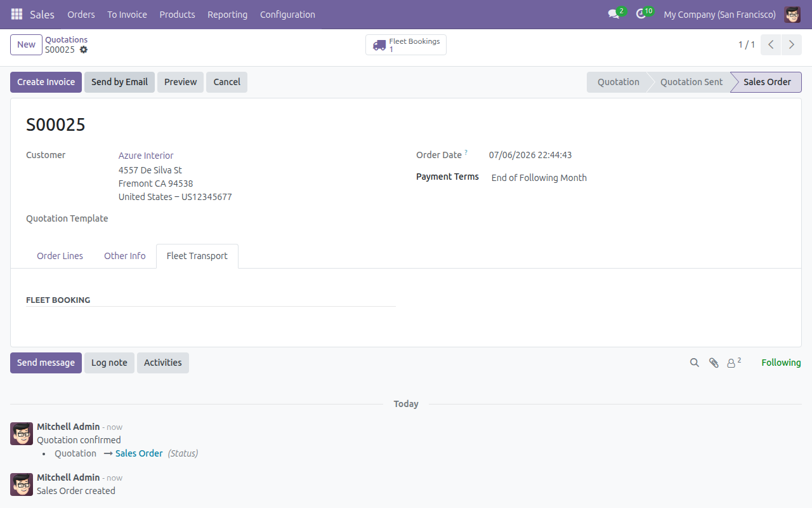Click Send by Email button
Screen dimensions: 812x508
point(119,82)
